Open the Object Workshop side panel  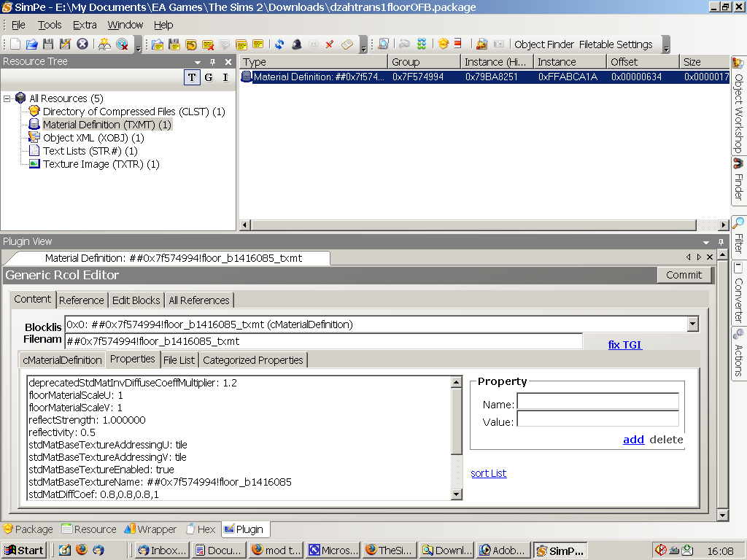(738, 106)
